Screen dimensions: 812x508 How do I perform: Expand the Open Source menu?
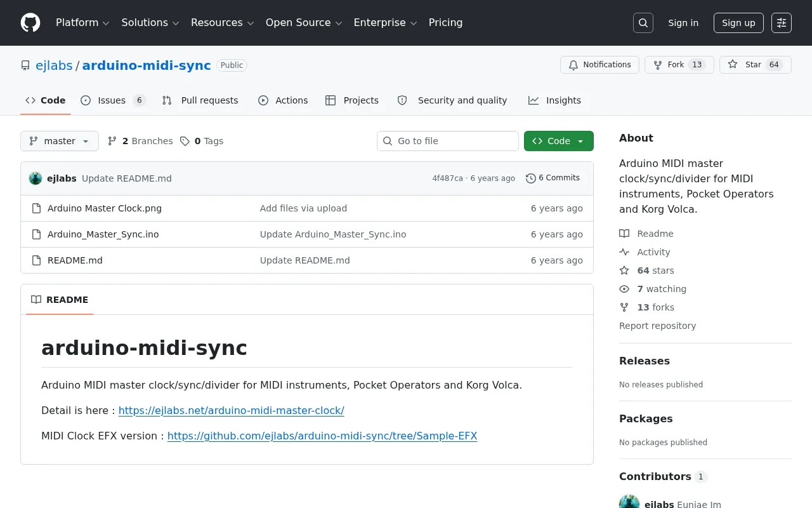click(x=304, y=23)
